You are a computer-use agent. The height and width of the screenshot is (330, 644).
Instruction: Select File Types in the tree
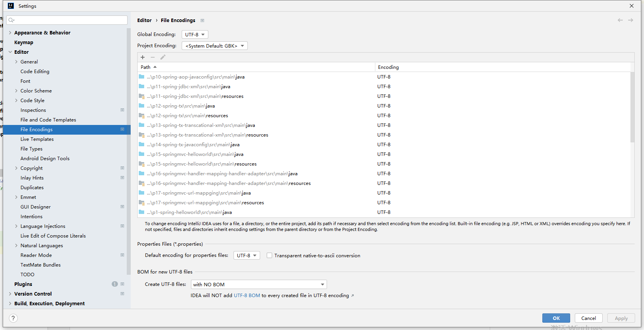(x=31, y=149)
